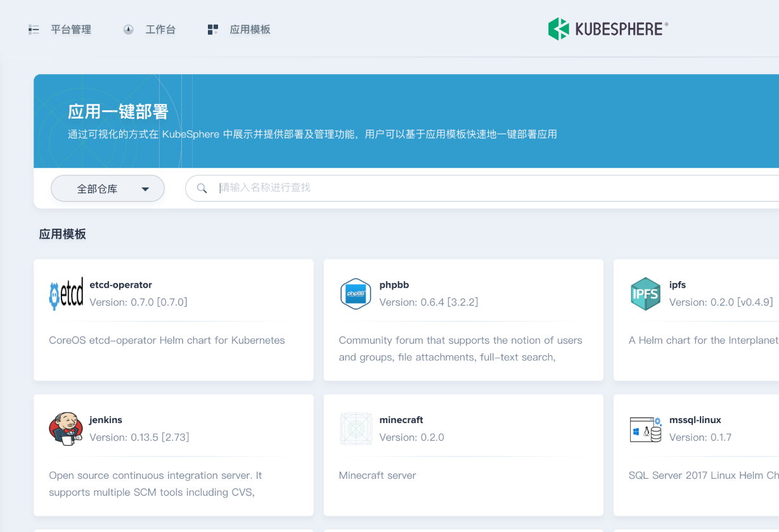779x532 pixels.
Task: Click the 平台管理 list icon
Action: pos(34,30)
